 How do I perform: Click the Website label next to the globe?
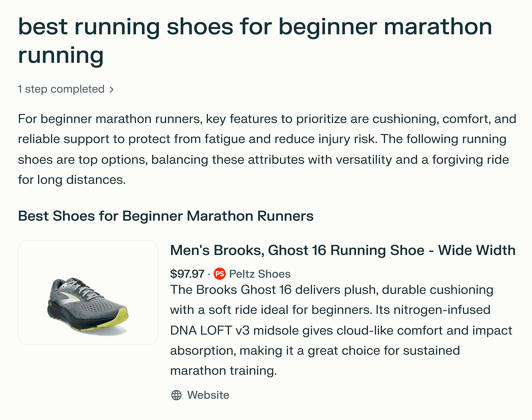tap(208, 394)
